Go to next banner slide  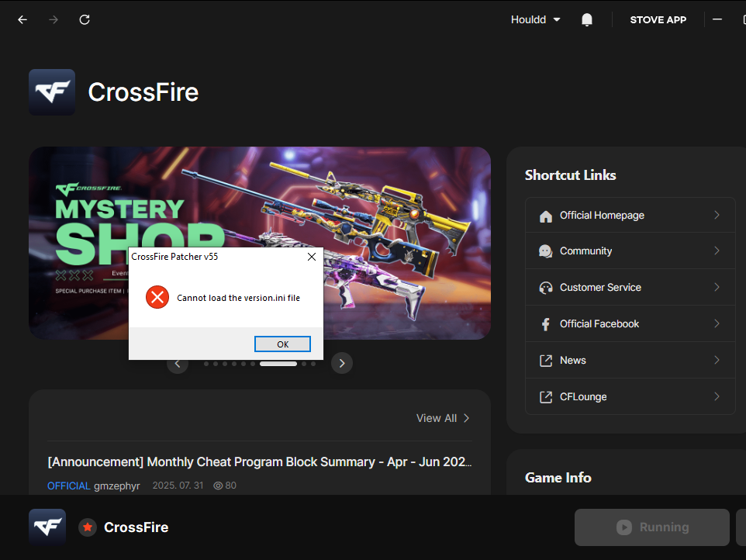coord(342,363)
